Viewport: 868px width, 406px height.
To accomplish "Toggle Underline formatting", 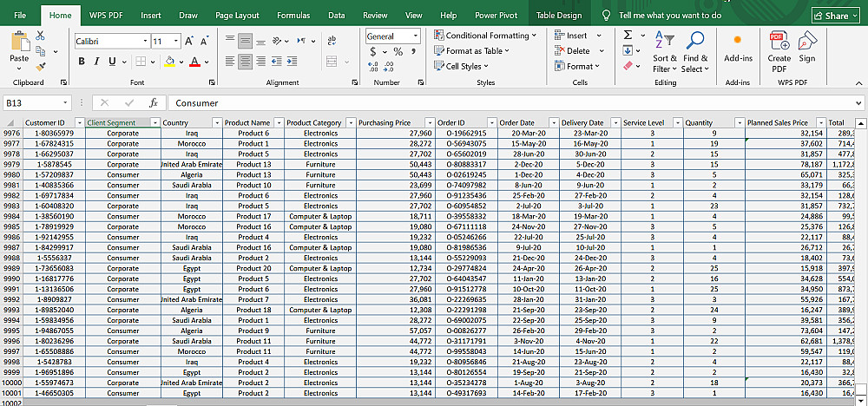I will click(112, 62).
